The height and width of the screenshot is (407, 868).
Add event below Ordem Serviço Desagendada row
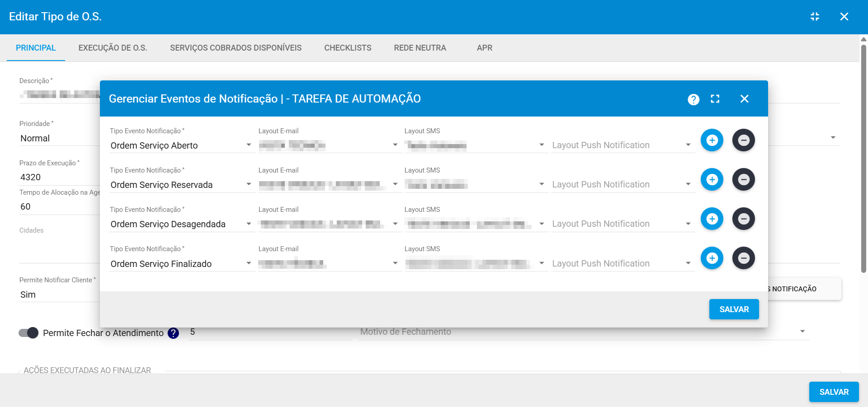click(712, 219)
